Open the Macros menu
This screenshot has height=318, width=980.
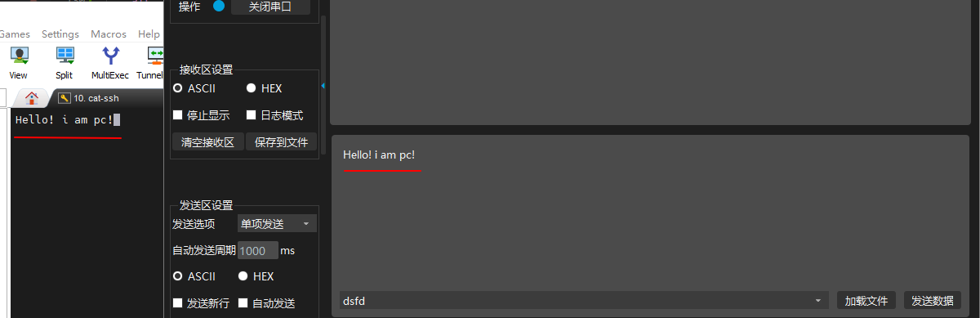[x=109, y=34]
